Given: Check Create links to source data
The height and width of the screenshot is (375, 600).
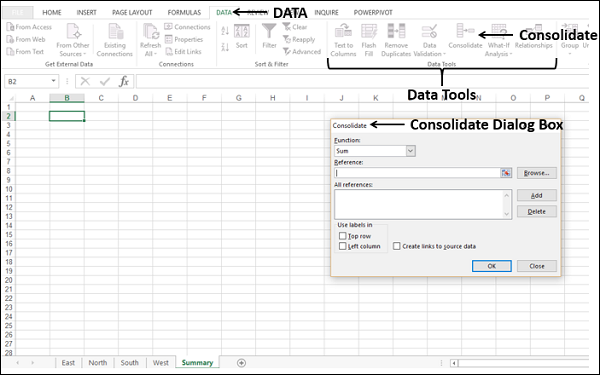Looking at the screenshot, I should [397, 246].
